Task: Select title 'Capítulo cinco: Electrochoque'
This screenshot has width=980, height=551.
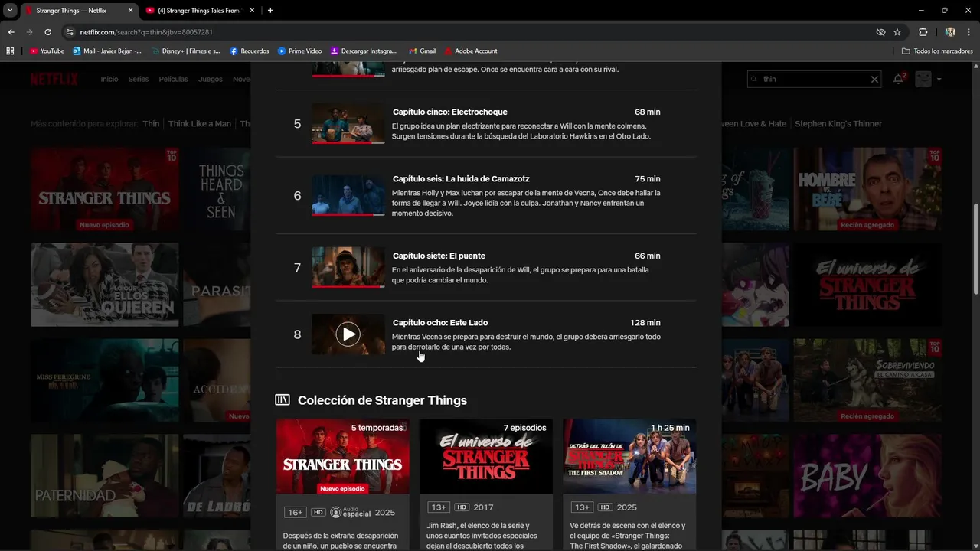Action: (x=449, y=112)
